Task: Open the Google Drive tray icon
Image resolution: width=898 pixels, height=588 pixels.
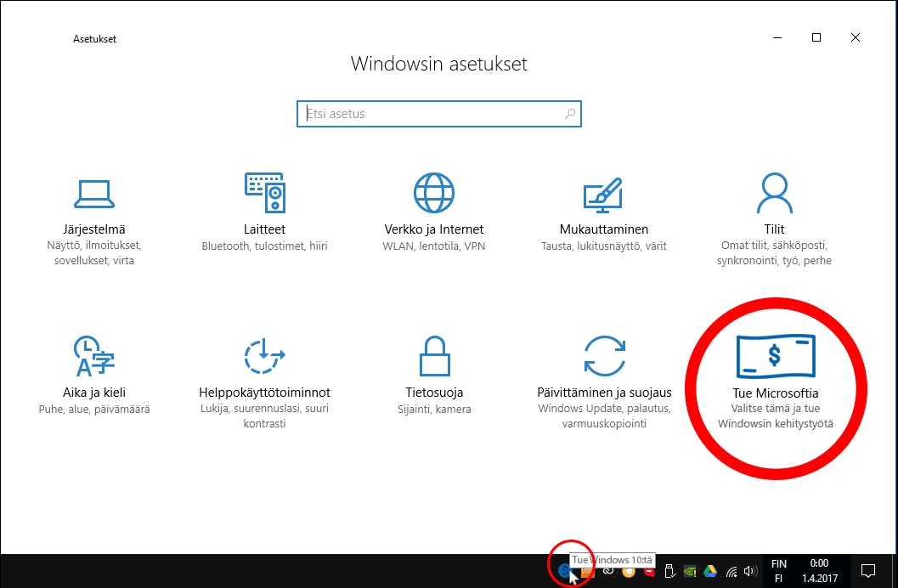Action: click(x=710, y=571)
